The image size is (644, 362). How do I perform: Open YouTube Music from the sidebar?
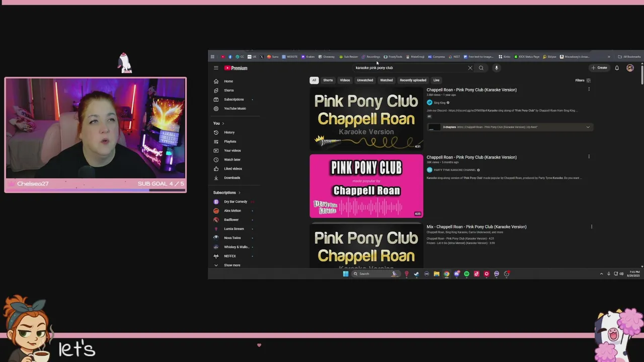point(235,108)
